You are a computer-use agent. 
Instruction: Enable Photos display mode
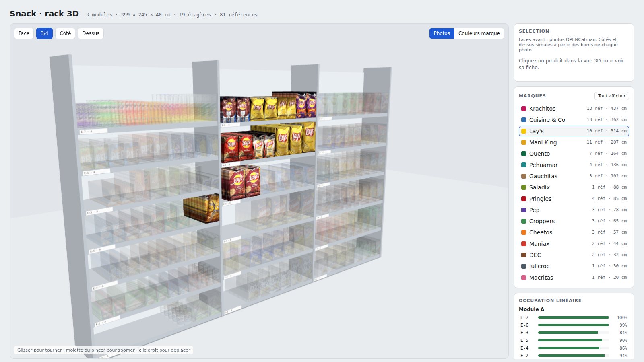pyautogui.click(x=442, y=33)
